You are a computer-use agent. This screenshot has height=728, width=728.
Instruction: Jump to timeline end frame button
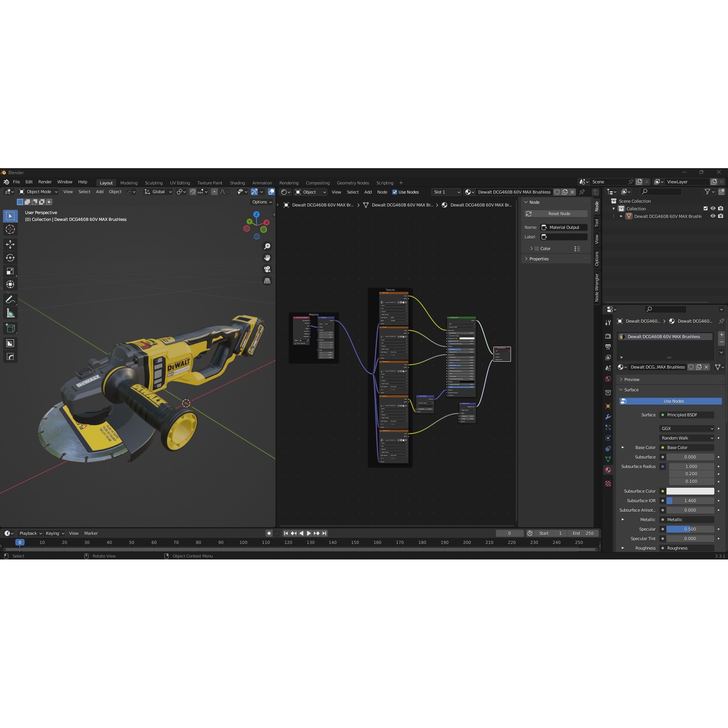324,533
